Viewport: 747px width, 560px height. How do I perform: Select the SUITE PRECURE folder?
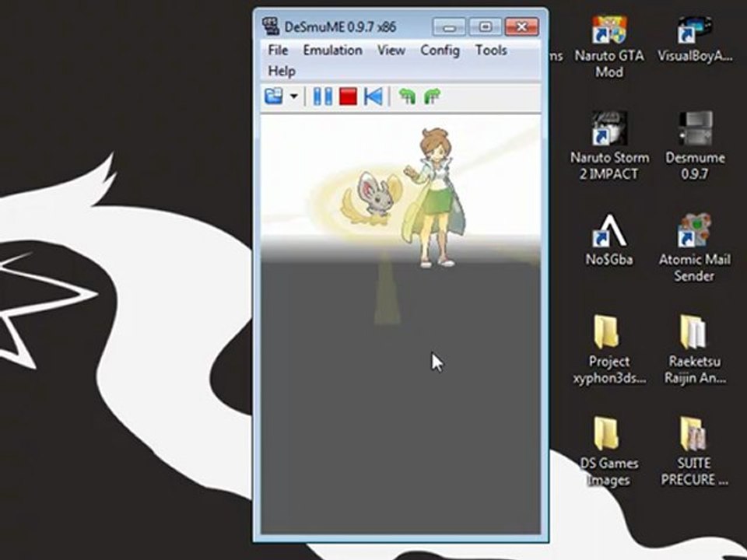[695, 451]
